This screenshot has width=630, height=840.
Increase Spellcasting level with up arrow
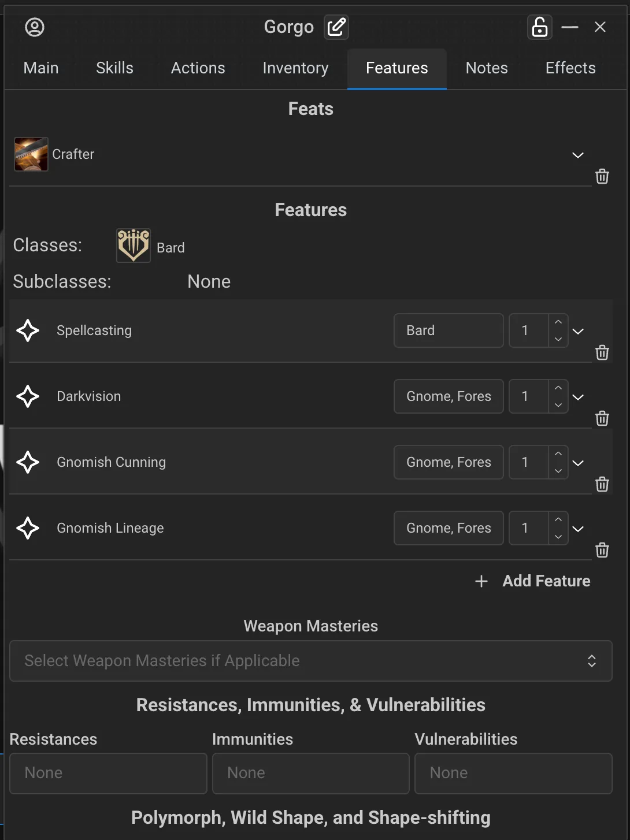pyautogui.click(x=558, y=322)
